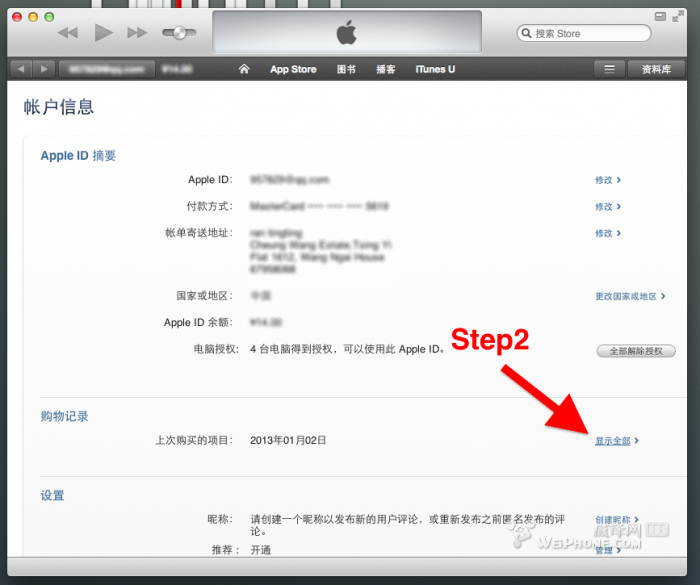Click the green zoom window button
700x585 pixels.
(49, 17)
